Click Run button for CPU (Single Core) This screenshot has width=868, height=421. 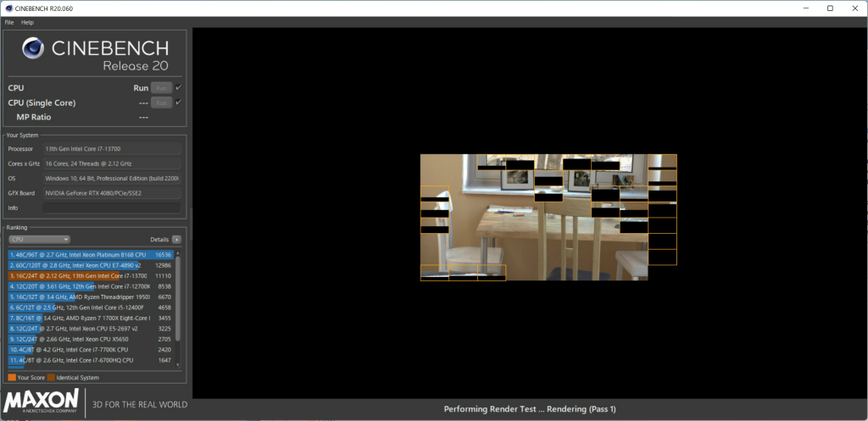point(162,102)
